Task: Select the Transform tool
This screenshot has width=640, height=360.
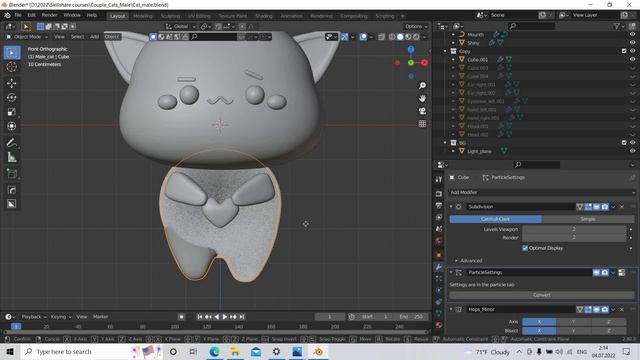Action: [11, 126]
